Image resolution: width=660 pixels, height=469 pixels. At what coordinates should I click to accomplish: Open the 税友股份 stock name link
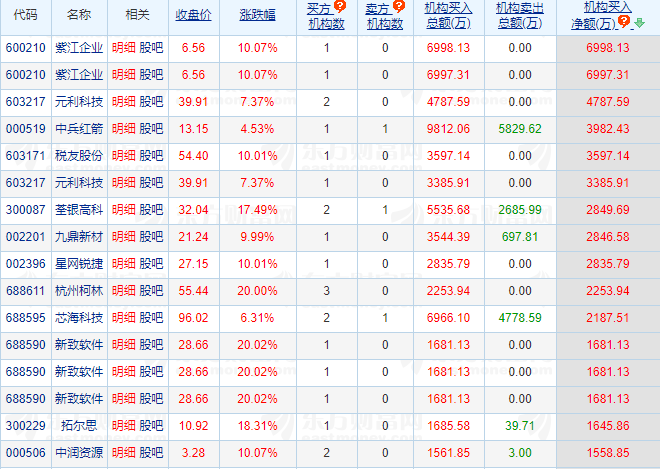(79, 156)
